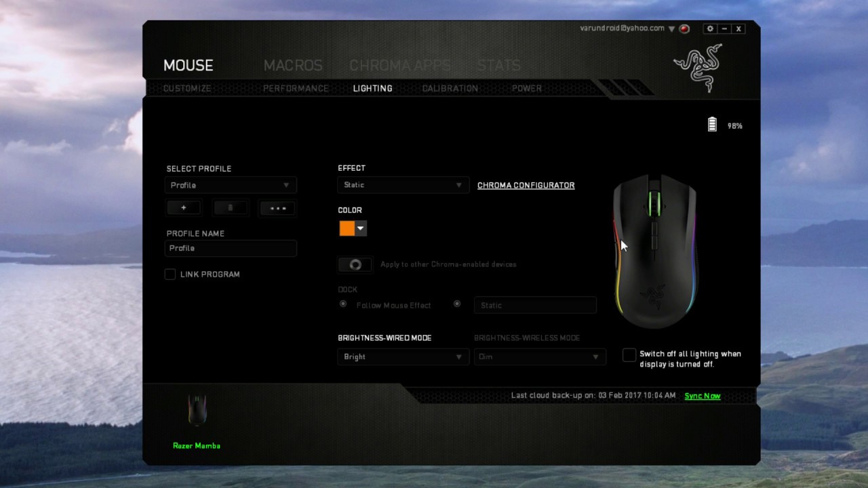
Task: Switch to the MACROS tab
Action: click(x=293, y=66)
